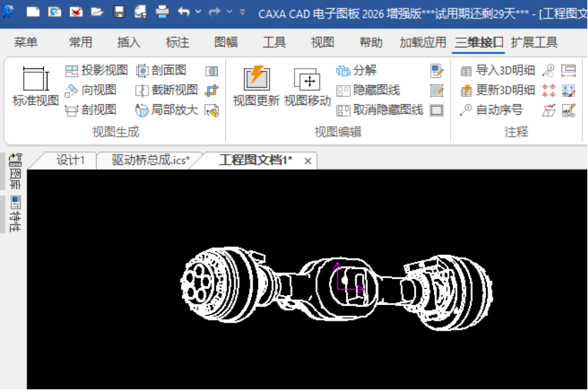
Task: Click 投影视图 (Projection View) button
Action: coord(96,70)
